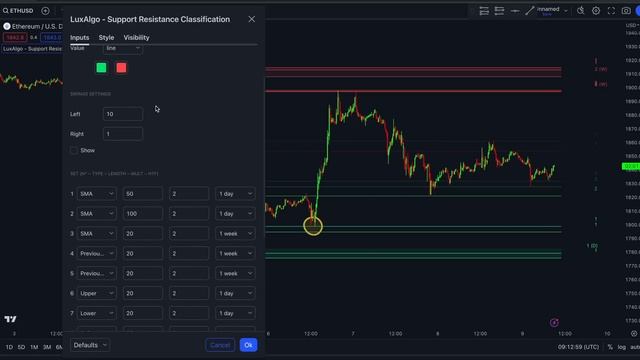
Task: Open row 6 Upper type dropdown
Action: click(x=96, y=293)
